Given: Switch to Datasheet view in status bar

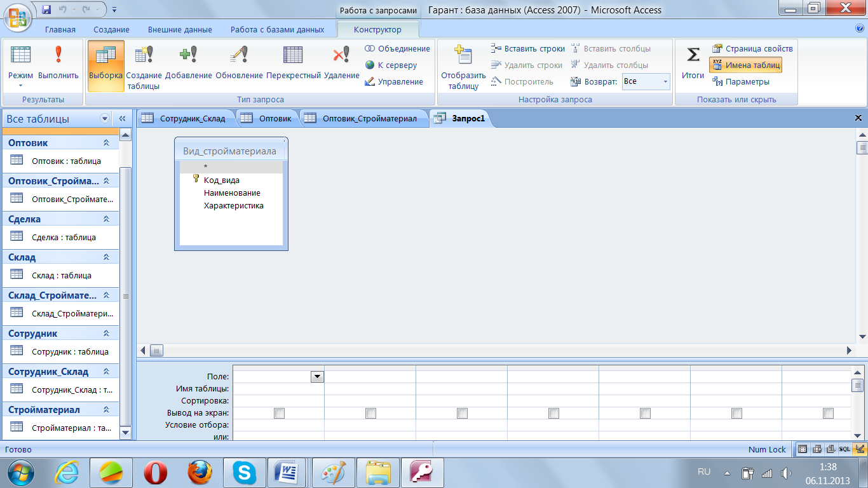Looking at the screenshot, I should pos(803,449).
